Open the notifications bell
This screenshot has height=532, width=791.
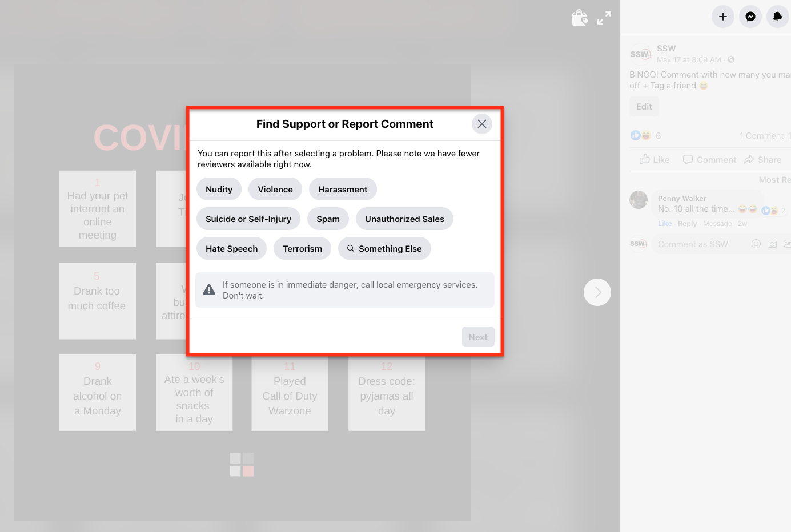pyautogui.click(x=777, y=17)
